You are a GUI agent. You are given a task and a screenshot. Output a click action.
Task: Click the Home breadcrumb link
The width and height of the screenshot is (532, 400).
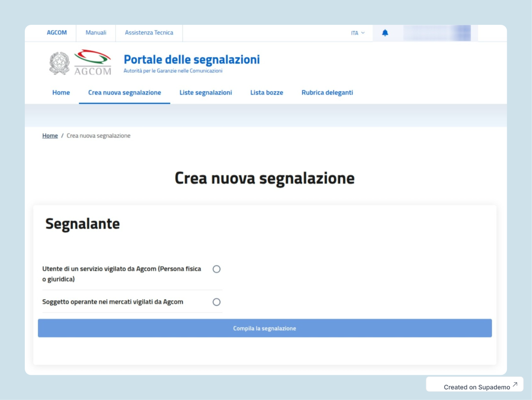coord(50,136)
